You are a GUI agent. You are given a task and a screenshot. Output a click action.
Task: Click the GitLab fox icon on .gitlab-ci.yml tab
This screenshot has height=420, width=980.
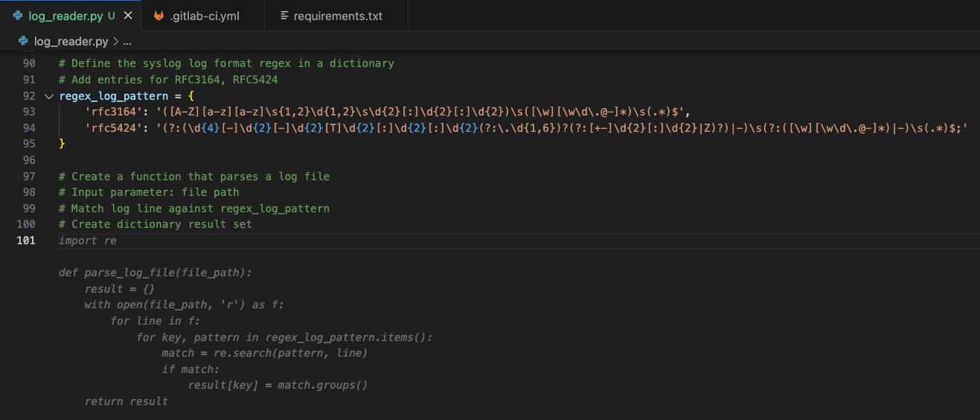click(x=158, y=16)
